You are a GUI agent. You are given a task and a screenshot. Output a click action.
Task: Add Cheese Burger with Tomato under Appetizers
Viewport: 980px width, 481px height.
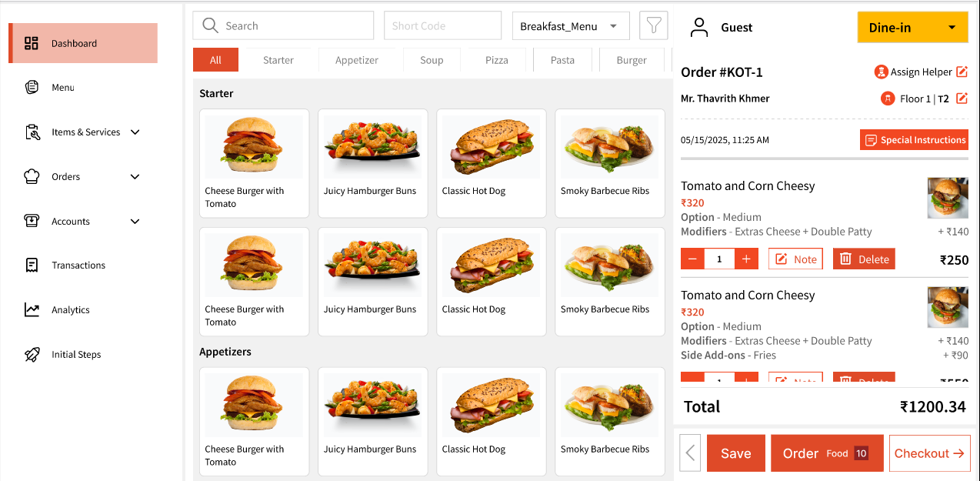click(254, 422)
